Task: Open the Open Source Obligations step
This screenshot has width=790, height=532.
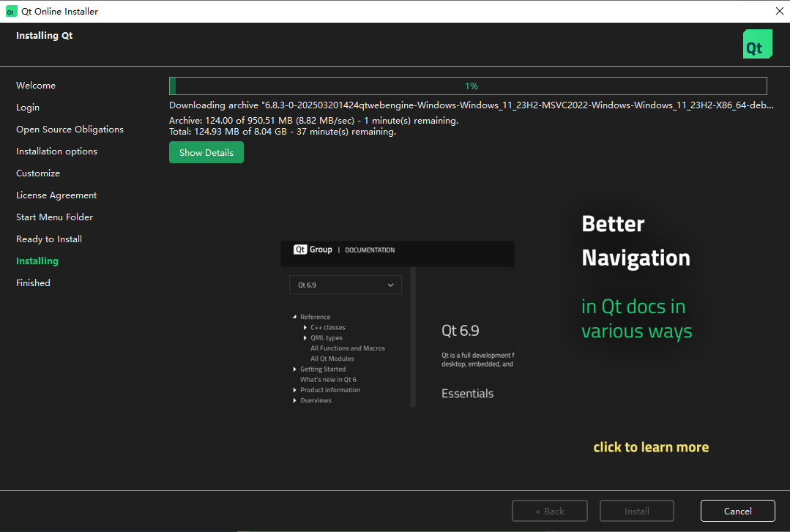Action: coord(70,130)
